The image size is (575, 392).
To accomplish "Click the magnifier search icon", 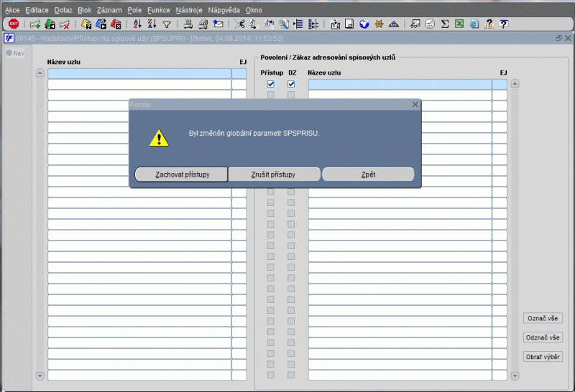I will [283, 24].
